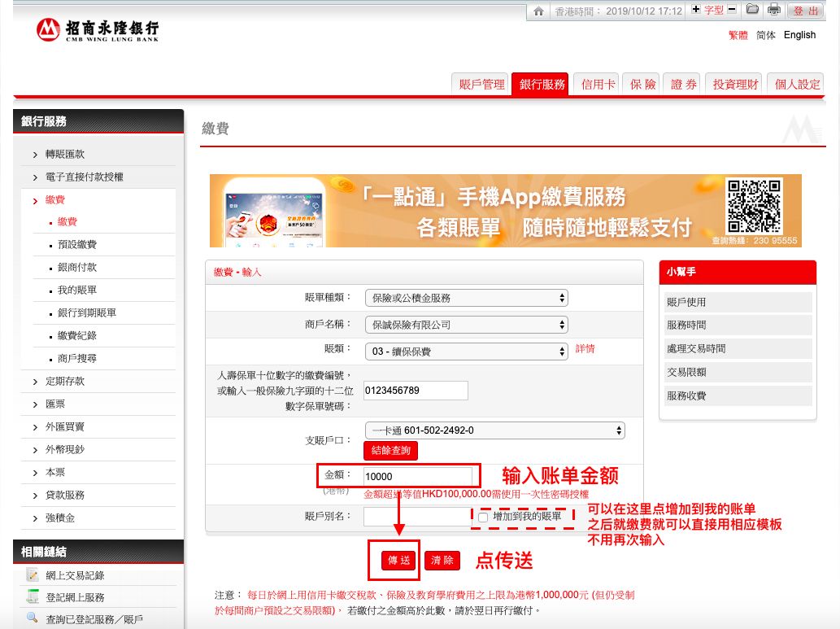Viewport: 840px width, 629px height.
Task: Switch to the 證券 tab
Action: coord(683,84)
